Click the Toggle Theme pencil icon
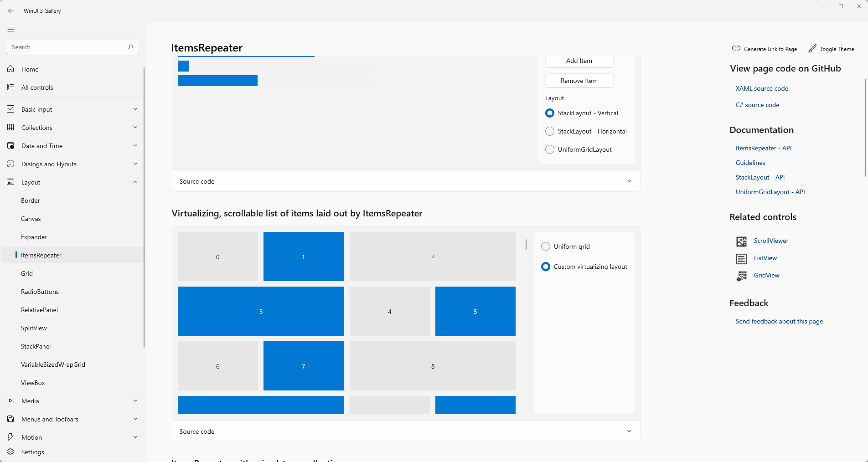 click(812, 48)
